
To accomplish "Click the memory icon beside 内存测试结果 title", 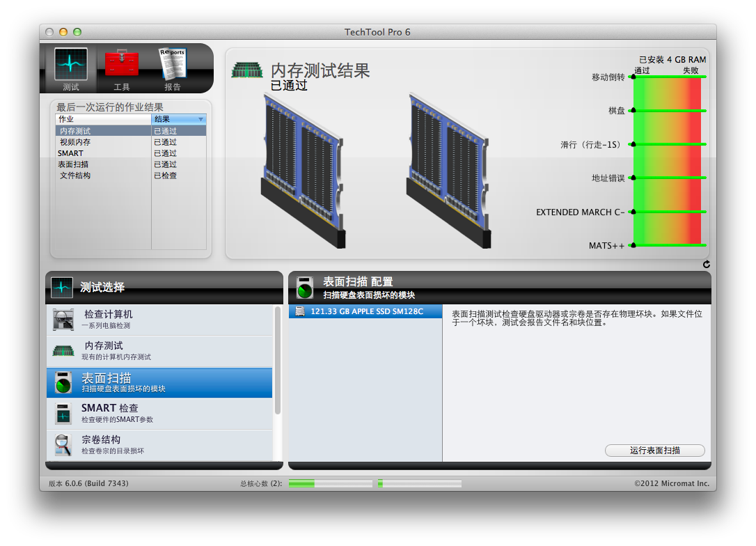I will (x=247, y=70).
